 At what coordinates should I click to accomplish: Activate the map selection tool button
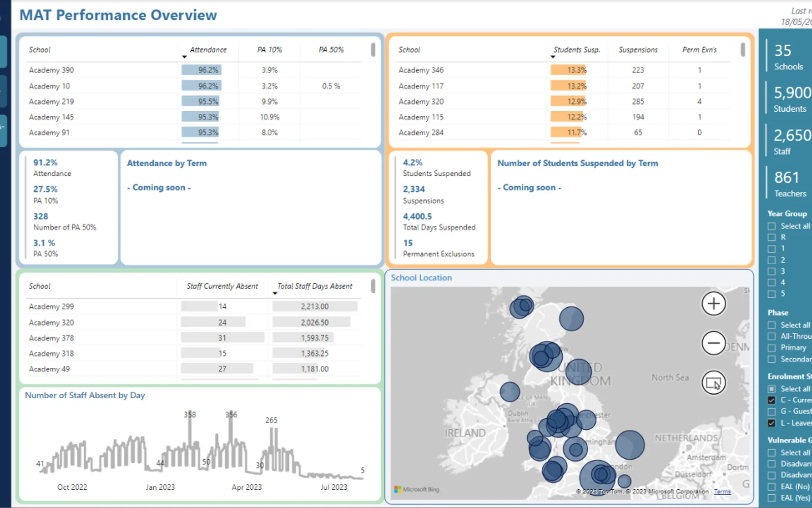(x=714, y=383)
